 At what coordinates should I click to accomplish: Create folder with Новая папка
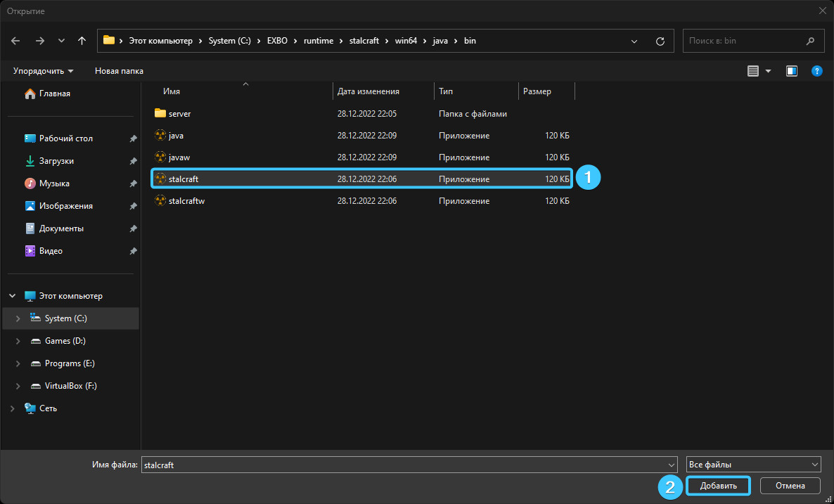pos(119,71)
